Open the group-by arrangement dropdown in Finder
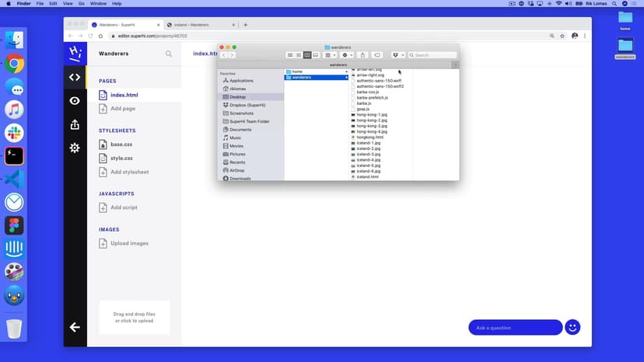Image resolution: width=644 pixels, height=362 pixels. [x=331, y=55]
